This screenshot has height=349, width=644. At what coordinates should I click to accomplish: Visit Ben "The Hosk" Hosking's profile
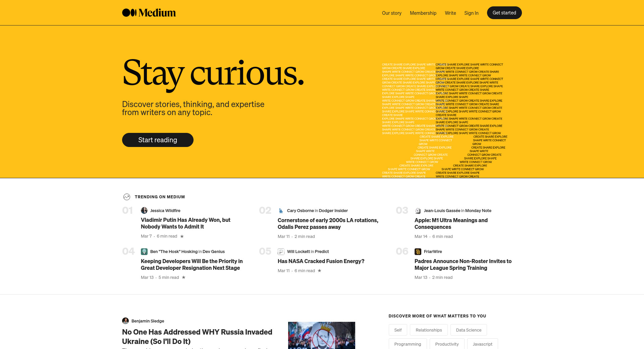point(174,252)
